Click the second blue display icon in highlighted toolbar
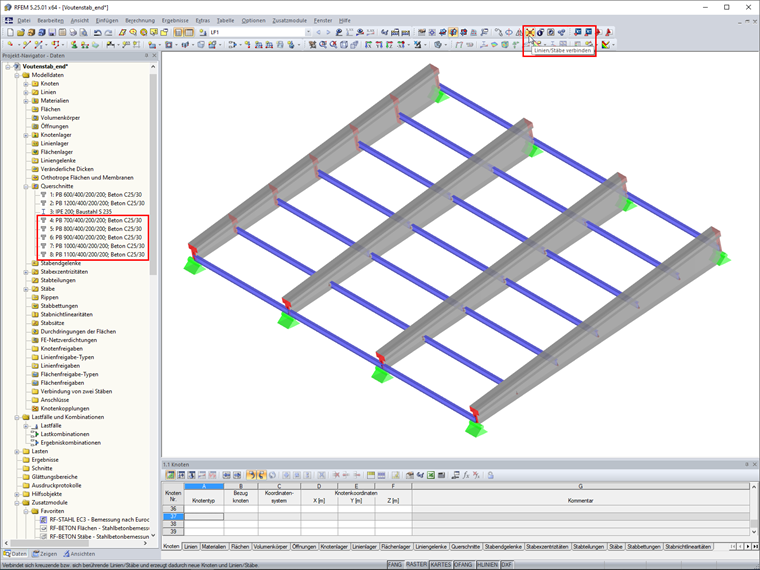This screenshot has height=570, width=760. [x=588, y=32]
